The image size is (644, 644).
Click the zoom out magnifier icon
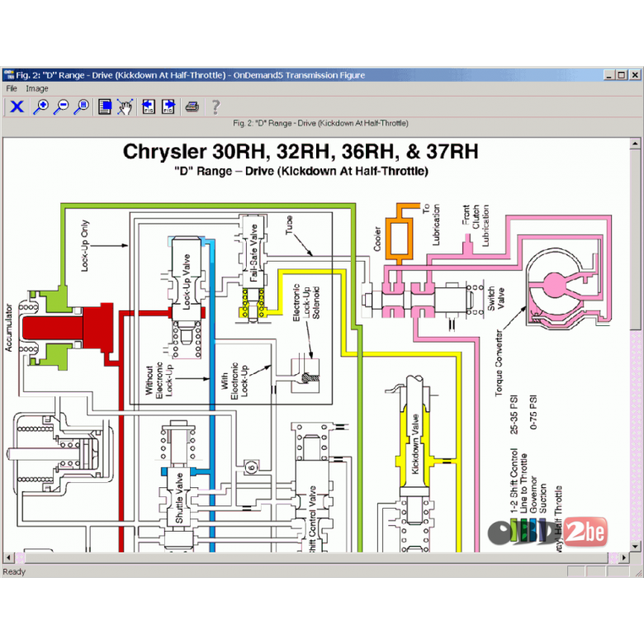tap(62, 107)
